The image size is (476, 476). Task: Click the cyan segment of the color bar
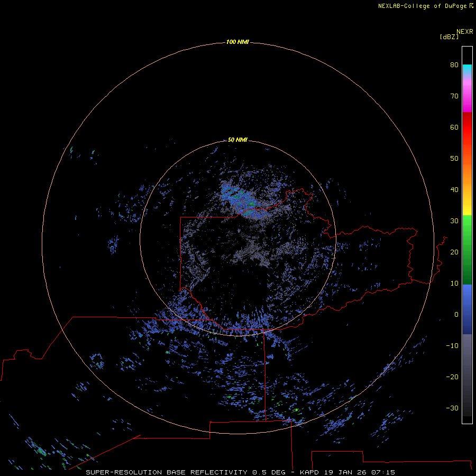coord(467,69)
